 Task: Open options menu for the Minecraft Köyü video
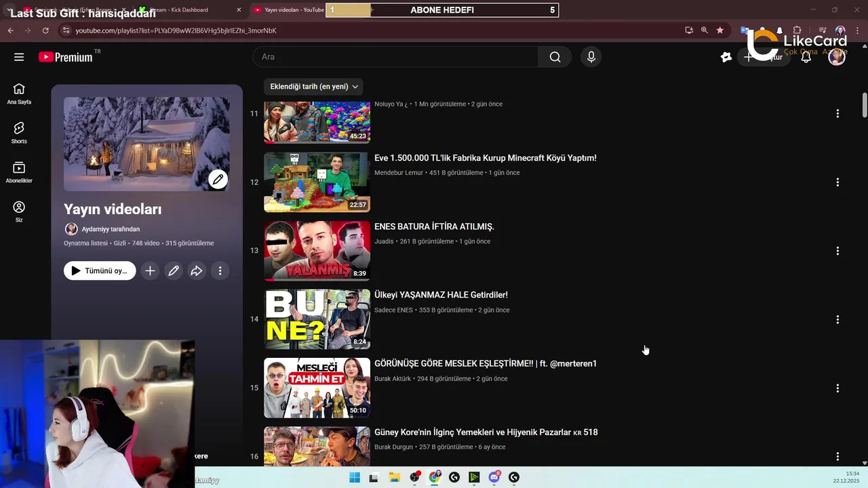tap(837, 182)
